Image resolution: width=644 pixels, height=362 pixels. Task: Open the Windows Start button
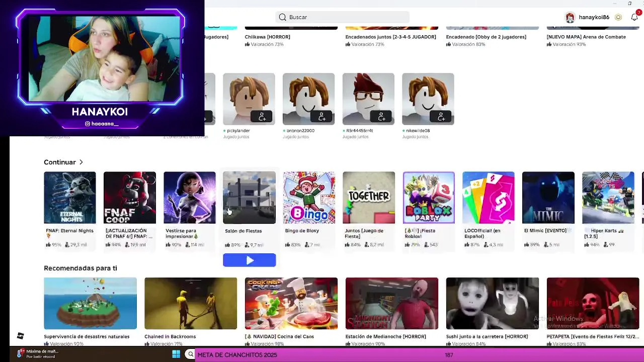[x=176, y=354]
